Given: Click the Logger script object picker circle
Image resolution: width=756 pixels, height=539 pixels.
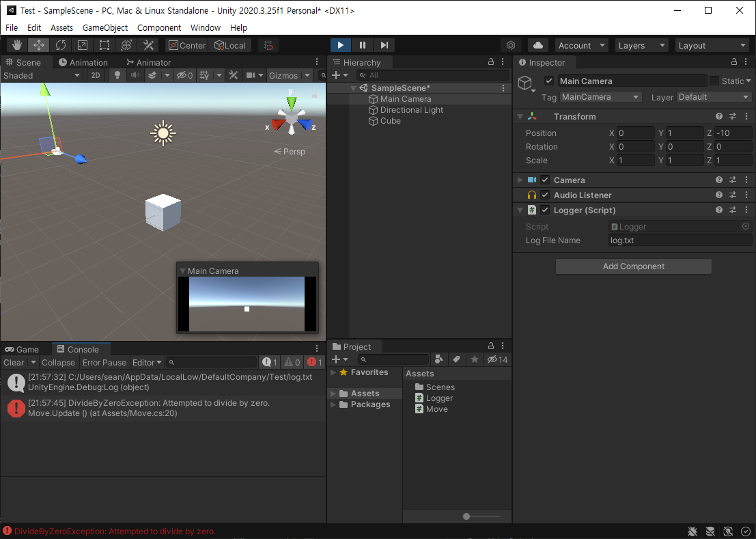Looking at the screenshot, I should pos(745,226).
